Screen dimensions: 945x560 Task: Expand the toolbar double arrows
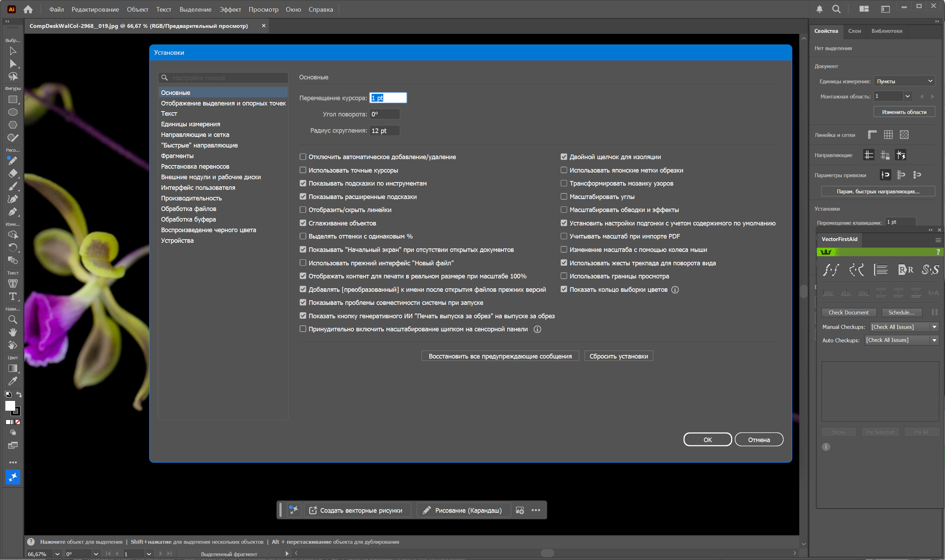coord(7,22)
